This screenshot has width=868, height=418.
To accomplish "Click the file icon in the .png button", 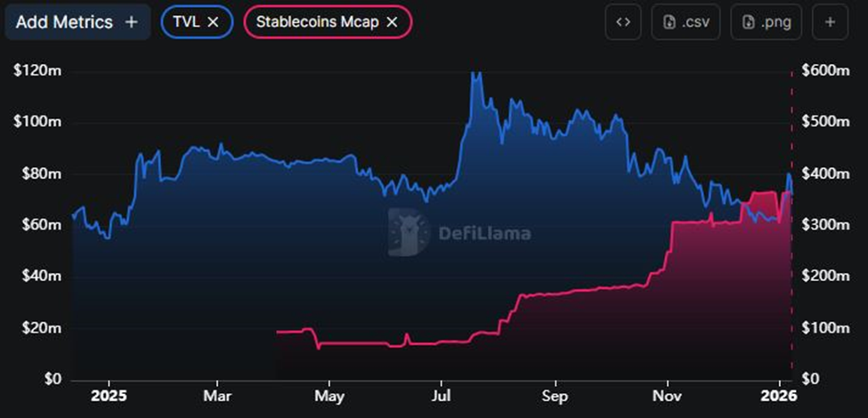I will 748,22.
